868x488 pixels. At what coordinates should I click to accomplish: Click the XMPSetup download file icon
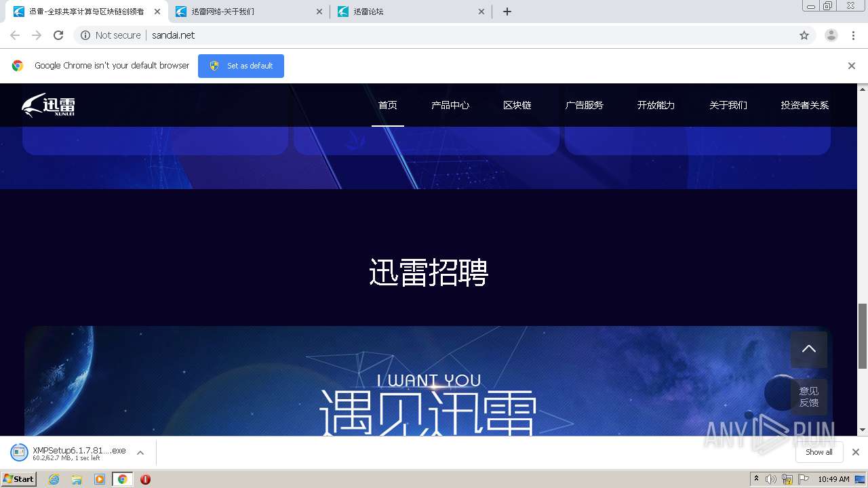coord(20,452)
